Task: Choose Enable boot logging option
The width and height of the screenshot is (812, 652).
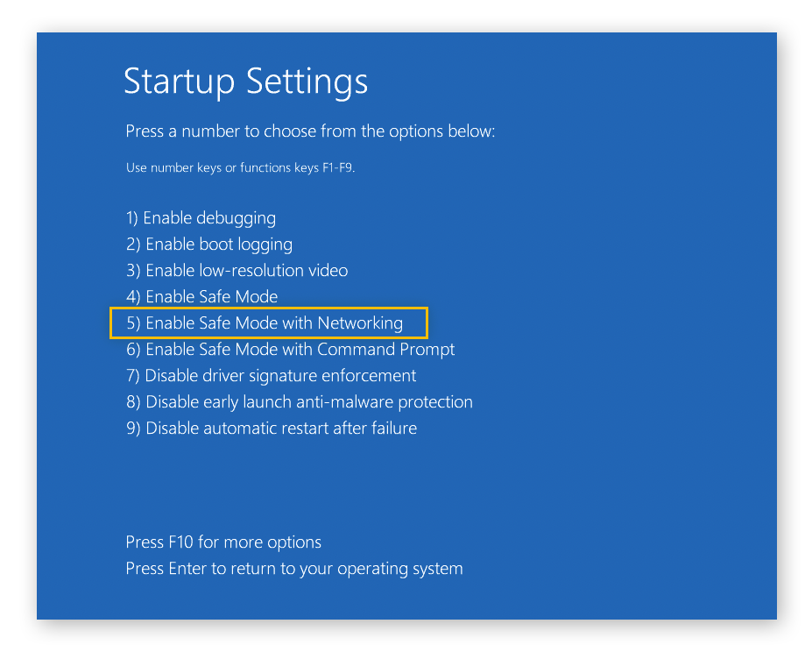Action: 209,244
